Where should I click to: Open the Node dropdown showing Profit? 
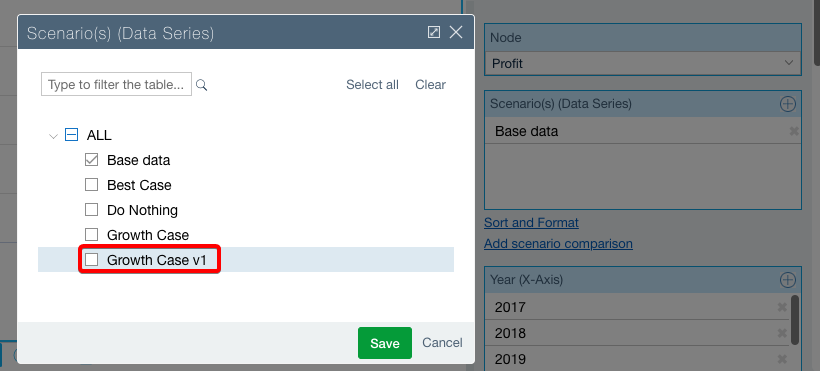click(x=643, y=63)
